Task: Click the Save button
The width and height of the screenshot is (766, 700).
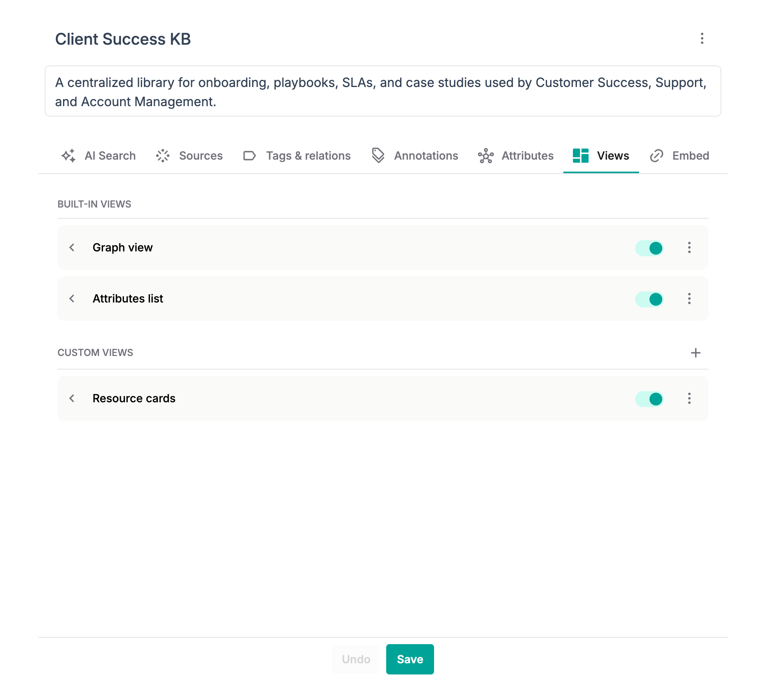Action: [410, 659]
